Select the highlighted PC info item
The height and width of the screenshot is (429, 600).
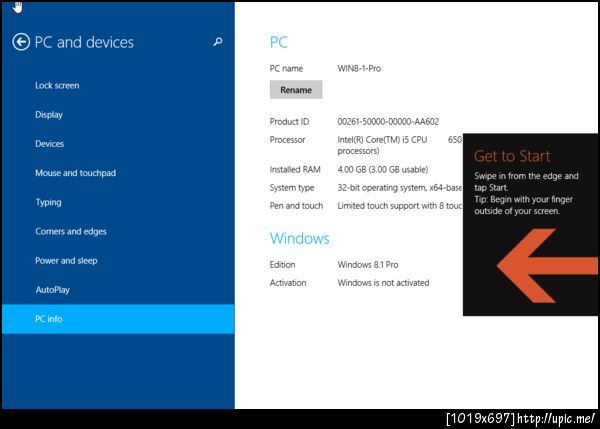pyautogui.click(x=118, y=319)
